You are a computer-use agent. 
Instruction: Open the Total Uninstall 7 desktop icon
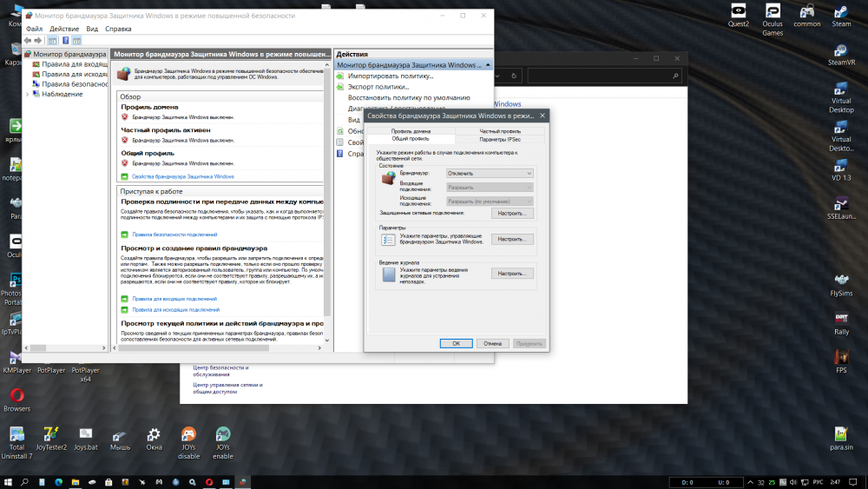click(16, 435)
